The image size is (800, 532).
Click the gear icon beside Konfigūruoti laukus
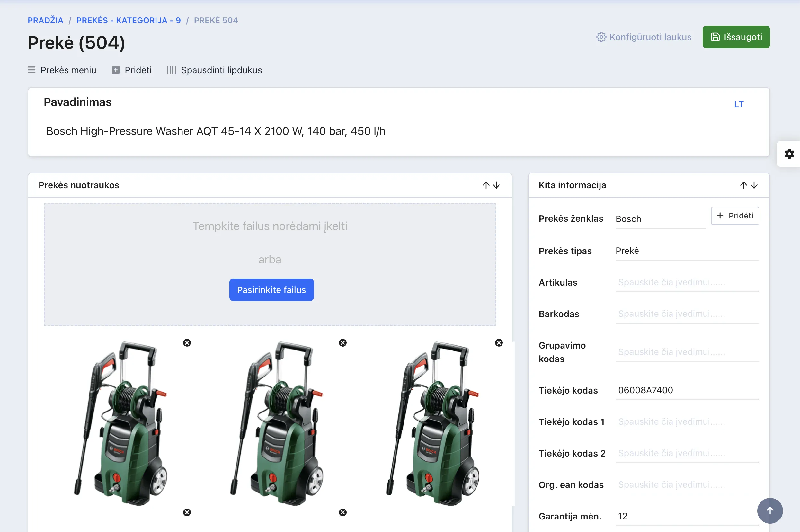pos(601,37)
